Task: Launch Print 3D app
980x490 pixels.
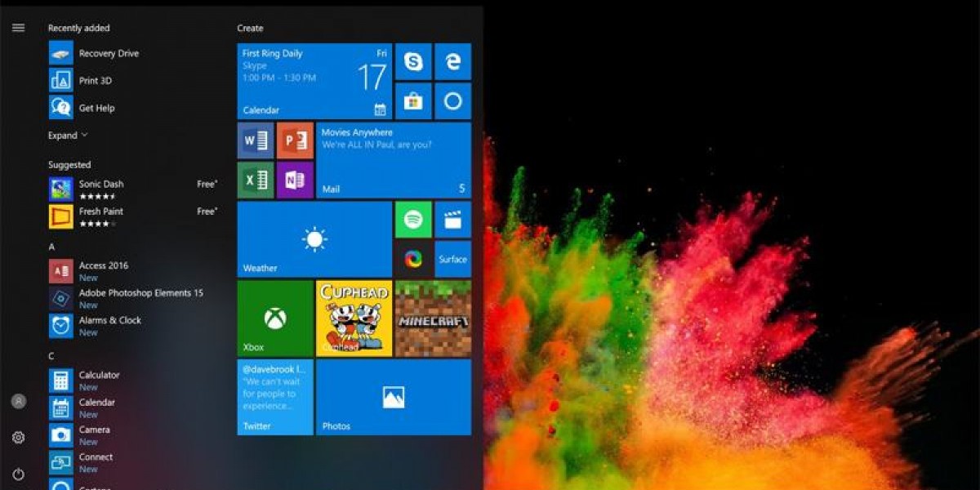Action: coord(135,81)
